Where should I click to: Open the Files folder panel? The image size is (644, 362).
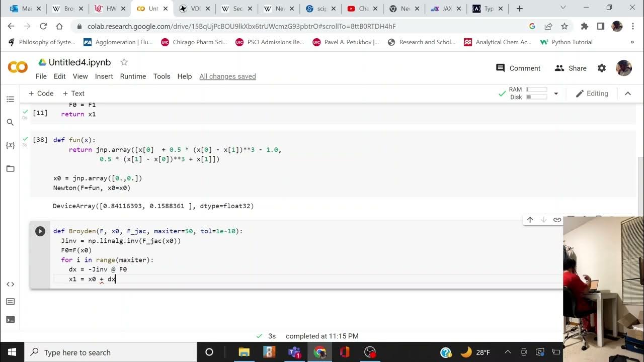click(10, 168)
